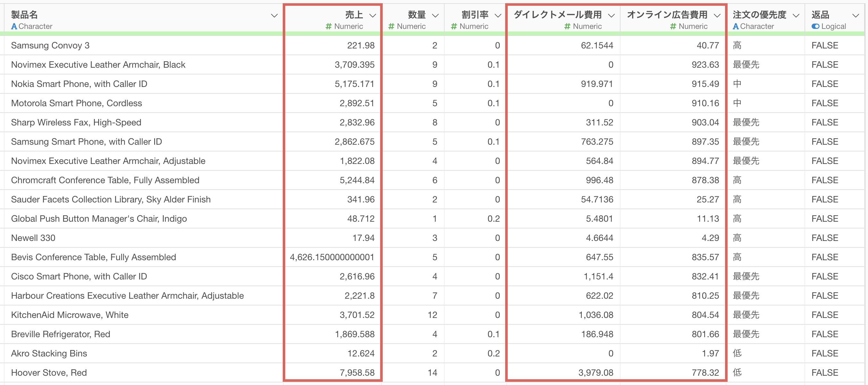868x385 pixels.
Task: Click sales value 4,626.150000000001
Action: (x=332, y=257)
